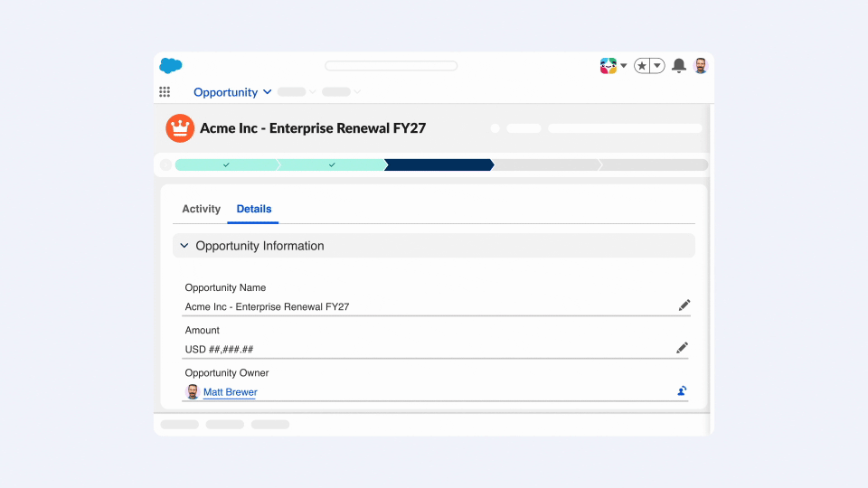This screenshot has width=868, height=488.
Task: Expand the dropdown arrow beside Slack icon
Action: 624,66
